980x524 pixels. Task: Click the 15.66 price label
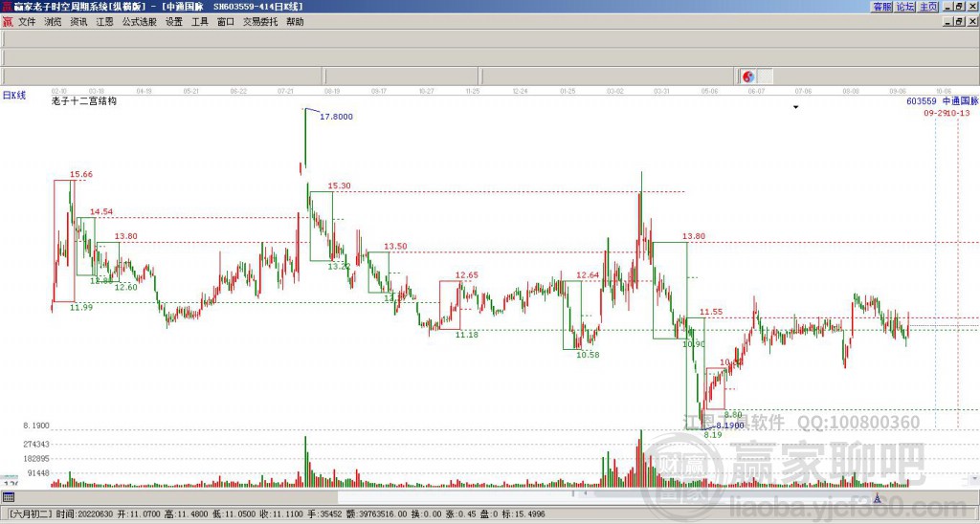click(81, 174)
